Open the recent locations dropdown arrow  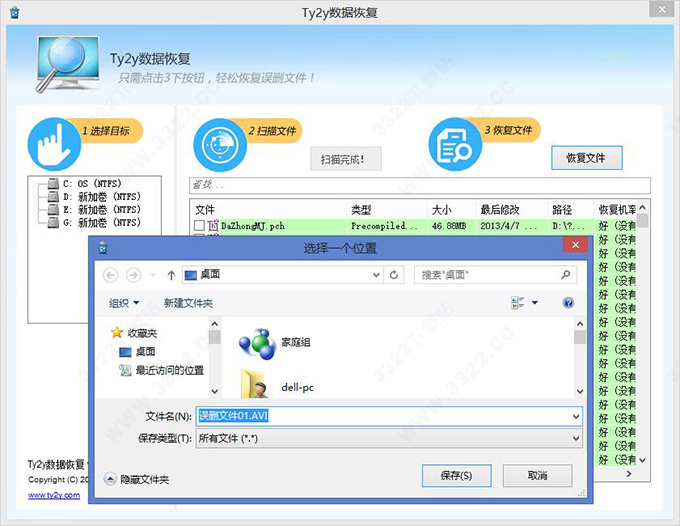click(x=153, y=275)
